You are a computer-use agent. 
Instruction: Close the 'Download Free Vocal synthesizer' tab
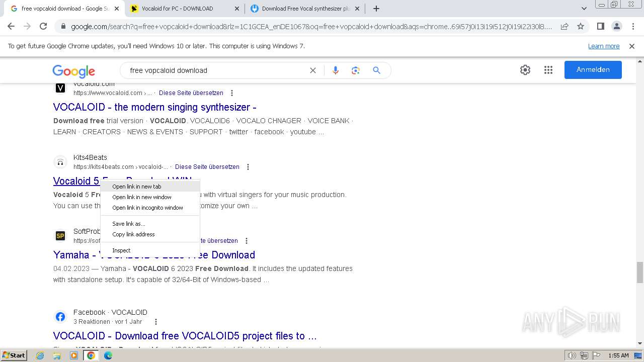tap(357, 9)
